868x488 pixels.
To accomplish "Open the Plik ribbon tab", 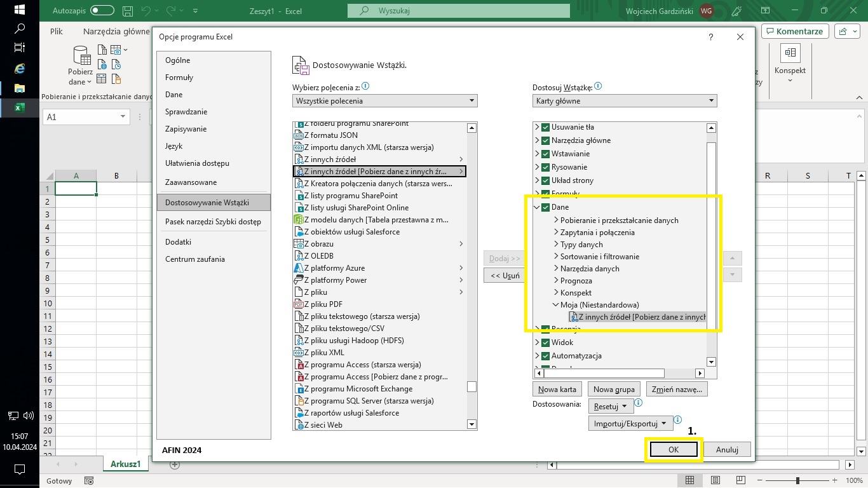I will tap(57, 31).
